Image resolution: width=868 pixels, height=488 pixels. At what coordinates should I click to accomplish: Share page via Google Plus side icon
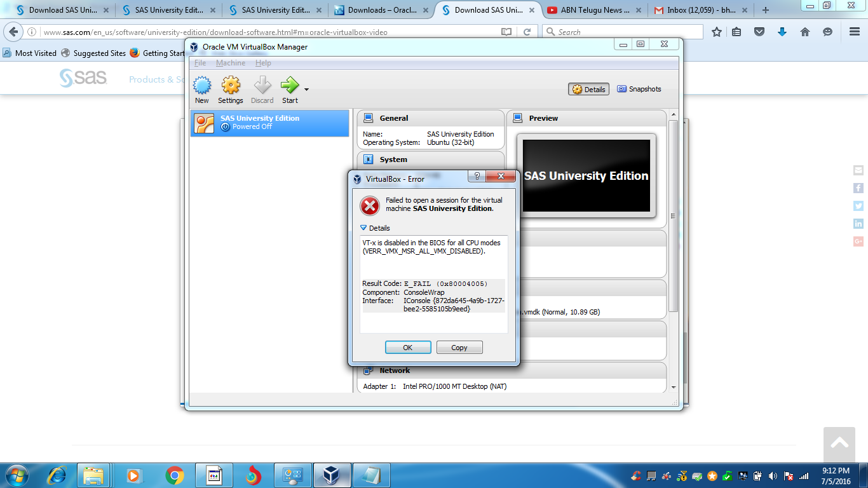tap(858, 241)
